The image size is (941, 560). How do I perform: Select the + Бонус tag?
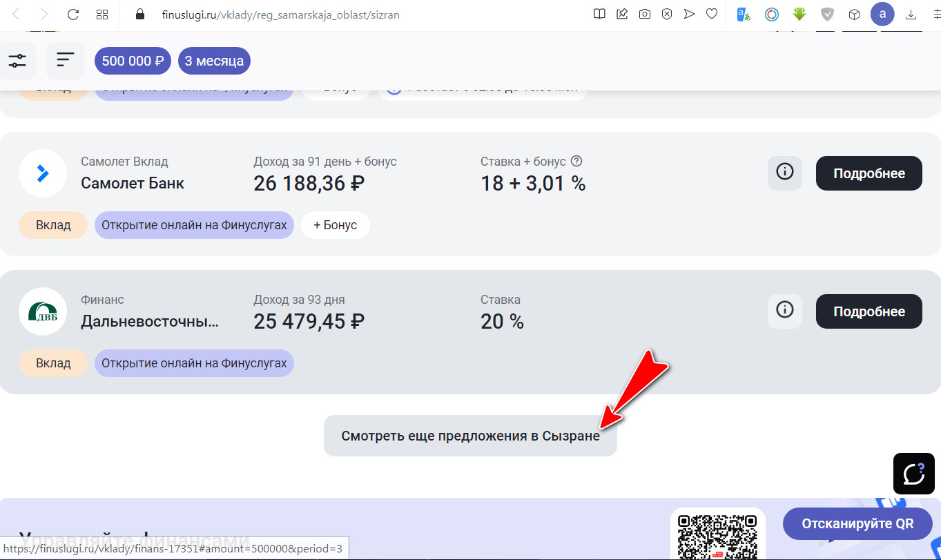336,225
